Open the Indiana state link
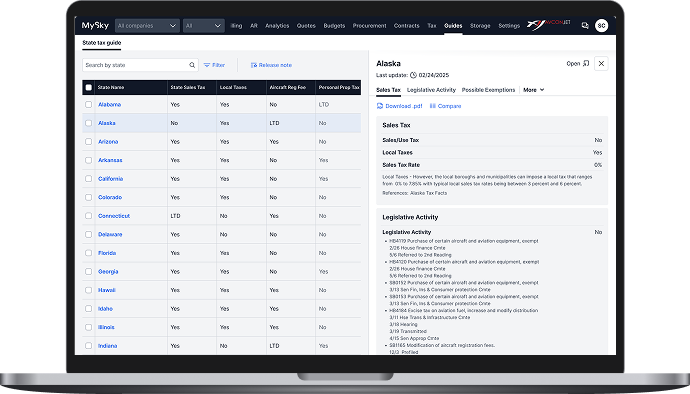Image resolution: width=690 pixels, height=394 pixels. pyautogui.click(x=108, y=346)
